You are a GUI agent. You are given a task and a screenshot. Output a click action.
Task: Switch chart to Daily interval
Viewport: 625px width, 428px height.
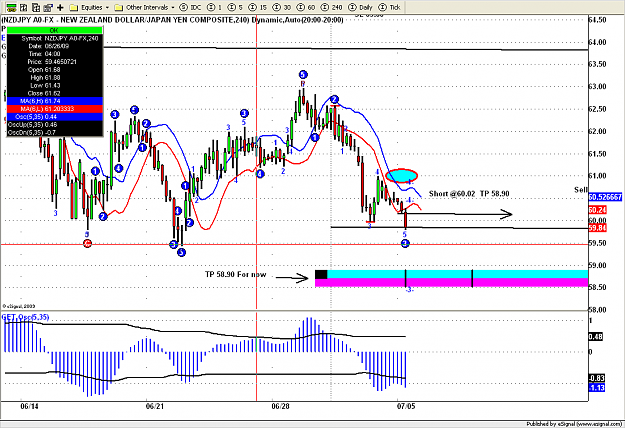(x=360, y=7)
